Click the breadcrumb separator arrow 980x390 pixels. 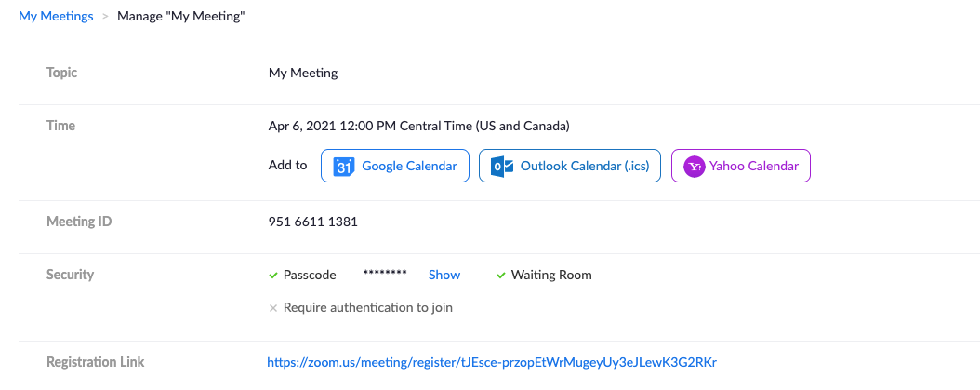click(105, 16)
